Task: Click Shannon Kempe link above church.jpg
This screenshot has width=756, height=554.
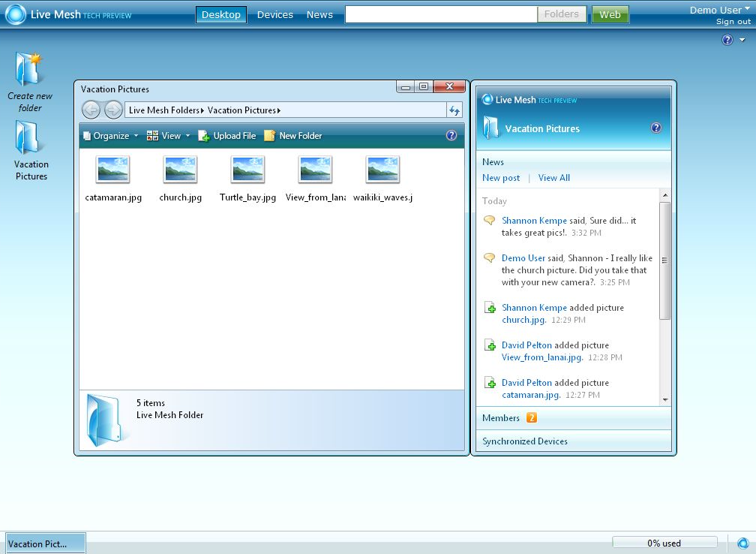Action: point(534,308)
